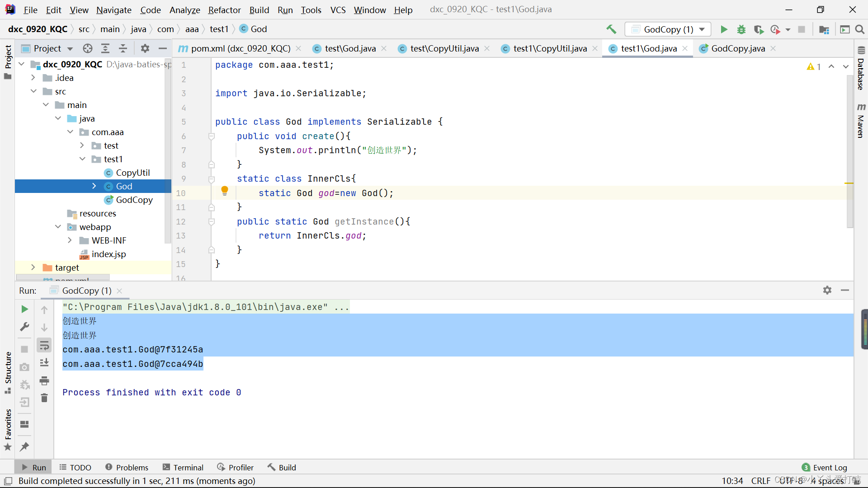The width and height of the screenshot is (868, 488).
Task: Collapse the dxc_0920_KQC root node
Action: 21,64
